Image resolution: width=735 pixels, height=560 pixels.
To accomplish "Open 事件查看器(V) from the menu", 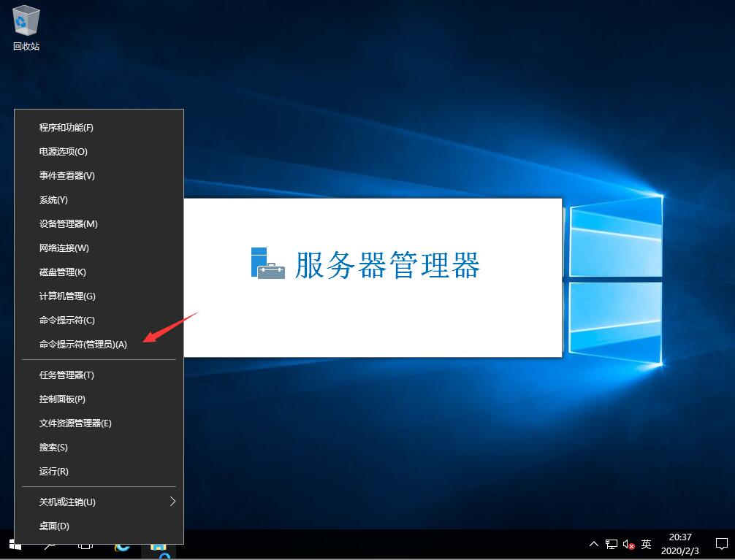I will [67, 175].
